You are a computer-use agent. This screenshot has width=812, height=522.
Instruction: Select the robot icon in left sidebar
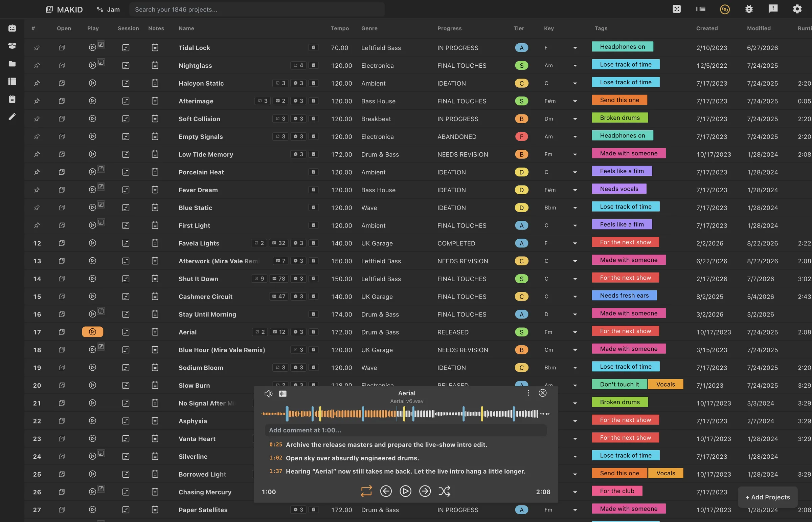[12, 28]
